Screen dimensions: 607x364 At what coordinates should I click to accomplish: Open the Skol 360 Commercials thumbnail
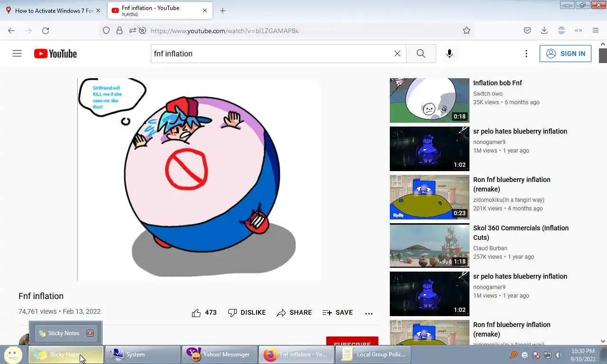pos(430,246)
